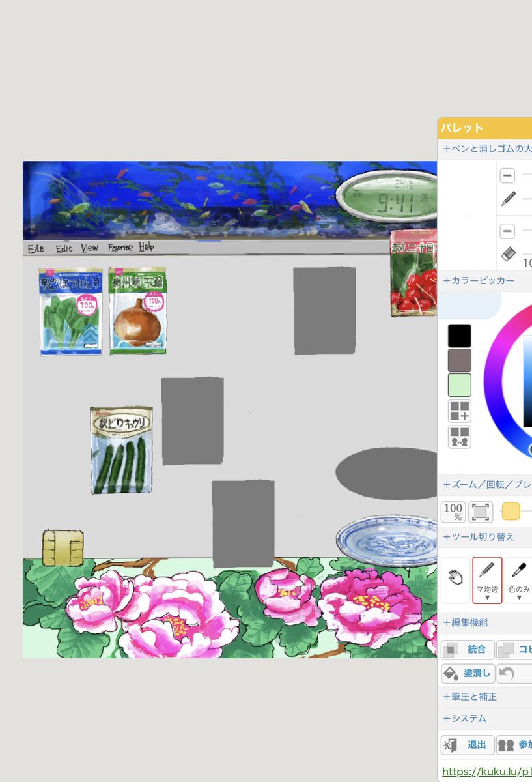Select the 塗潰し fill bucket button
This screenshot has height=782, width=532.
click(x=468, y=673)
